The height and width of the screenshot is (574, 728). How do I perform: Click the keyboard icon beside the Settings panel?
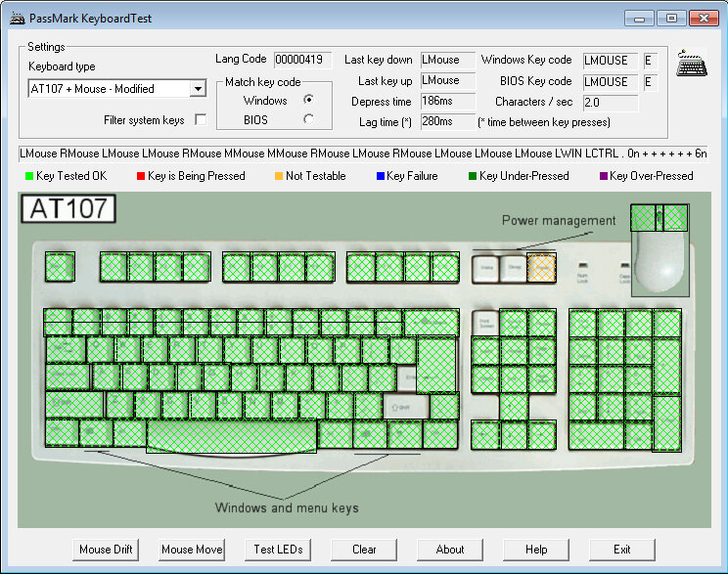point(692,64)
